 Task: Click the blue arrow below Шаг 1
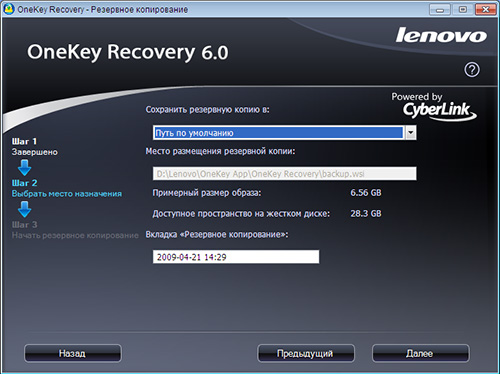pyautogui.click(x=24, y=167)
